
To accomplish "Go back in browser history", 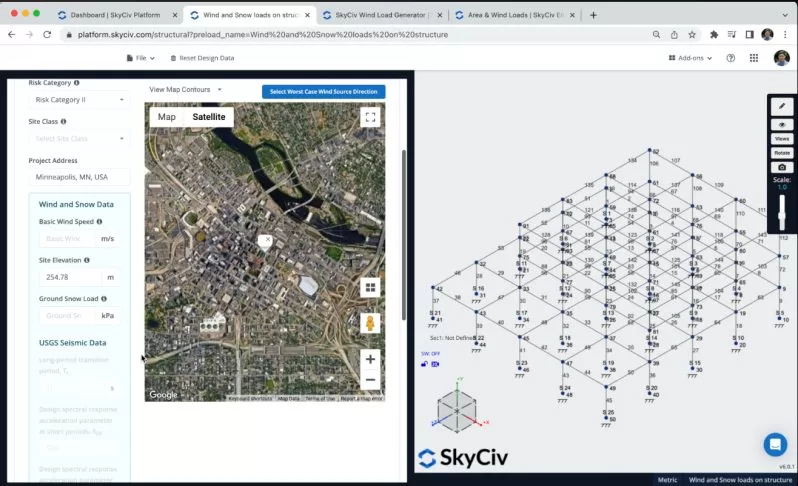I will [11, 35].
